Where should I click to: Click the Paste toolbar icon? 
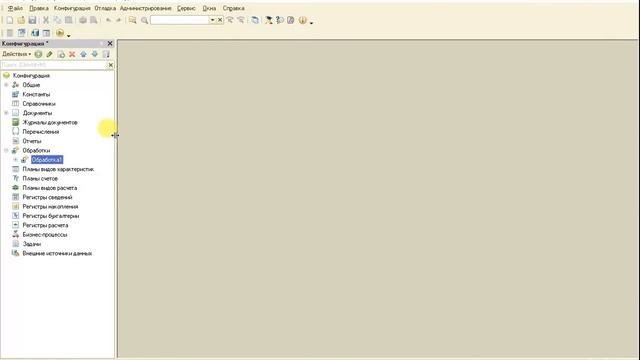[69, 20]
